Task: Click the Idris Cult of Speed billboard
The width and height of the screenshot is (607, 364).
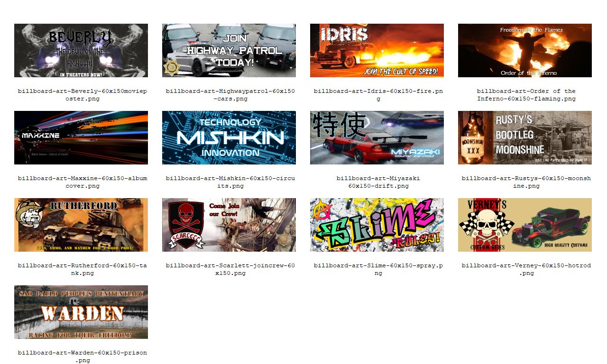Action: [377, 50]
